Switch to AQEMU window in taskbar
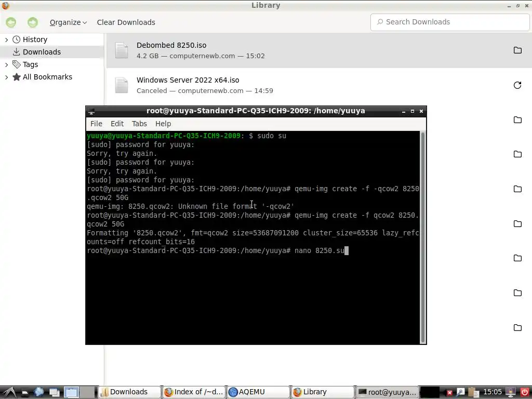The width and height of the screenshot is (532, 399). [x=258, y=392]
